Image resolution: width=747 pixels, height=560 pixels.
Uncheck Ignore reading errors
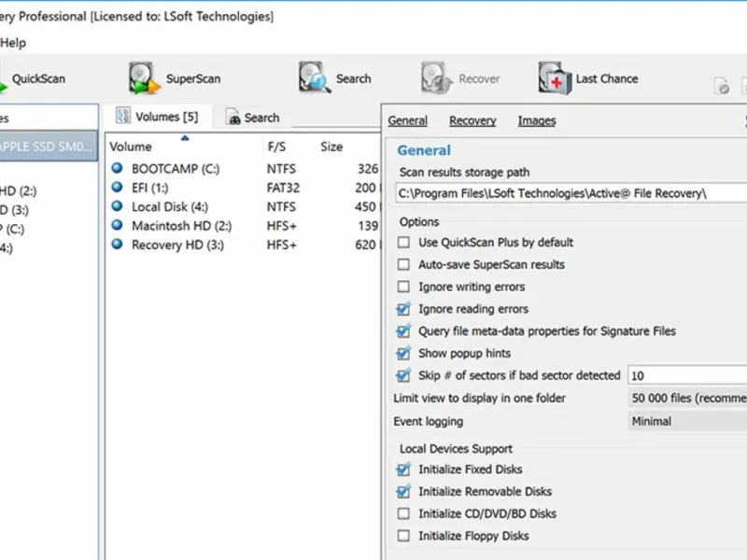[403, 309]
